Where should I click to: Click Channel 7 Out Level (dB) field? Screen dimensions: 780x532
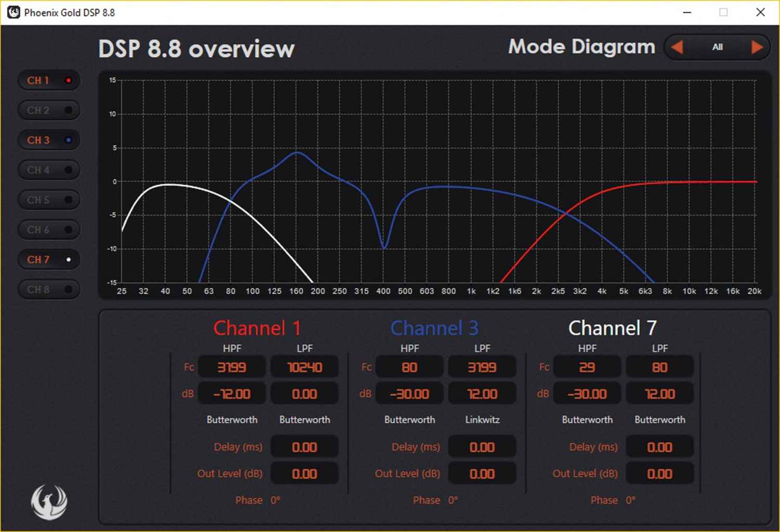click(660, 474)
